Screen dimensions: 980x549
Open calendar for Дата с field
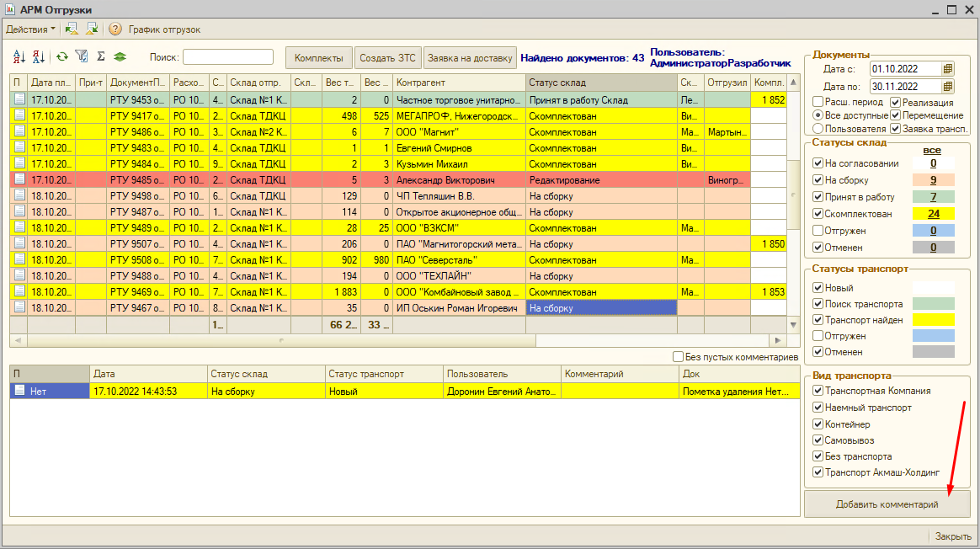click(947, 69)
